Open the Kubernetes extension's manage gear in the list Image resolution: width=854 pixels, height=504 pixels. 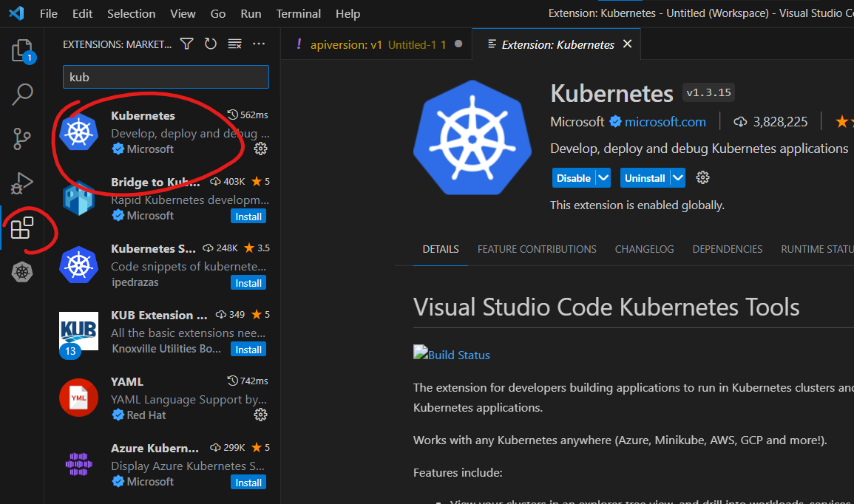point(260,149)
